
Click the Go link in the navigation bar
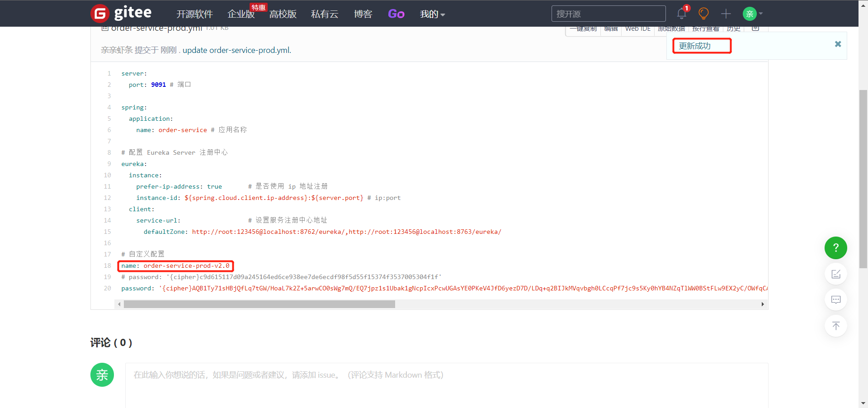[x=396, y=14]
